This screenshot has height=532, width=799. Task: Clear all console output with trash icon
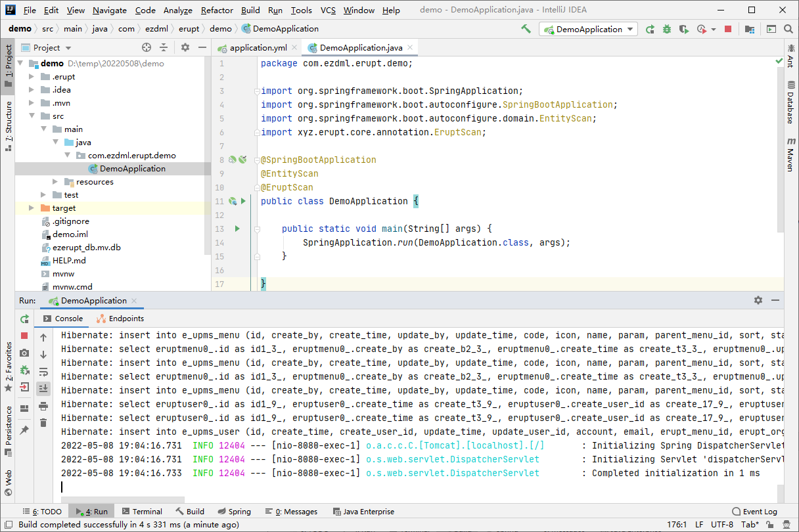click(43, 423)
